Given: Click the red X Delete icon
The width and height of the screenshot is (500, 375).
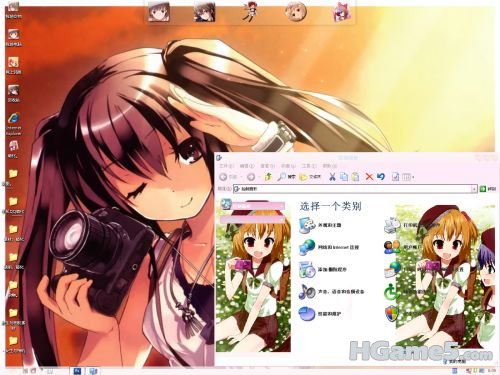Looking at the screenshot, I should pos(369,177).
